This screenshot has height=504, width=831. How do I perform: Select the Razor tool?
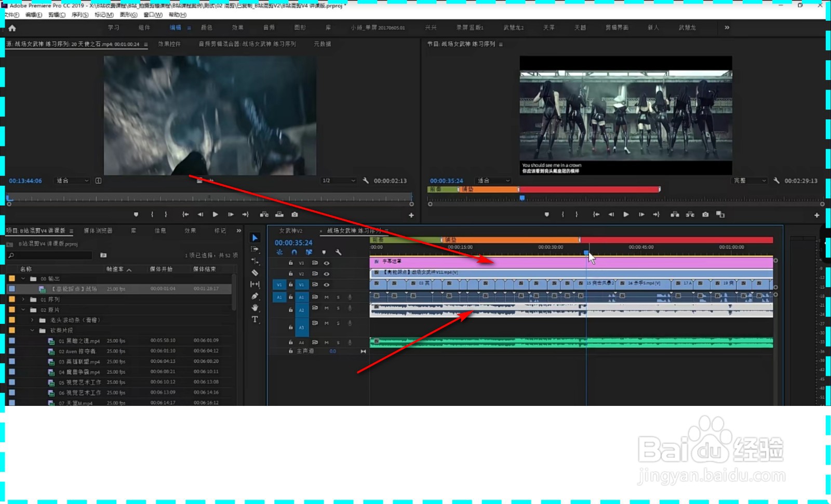point(254,273)
